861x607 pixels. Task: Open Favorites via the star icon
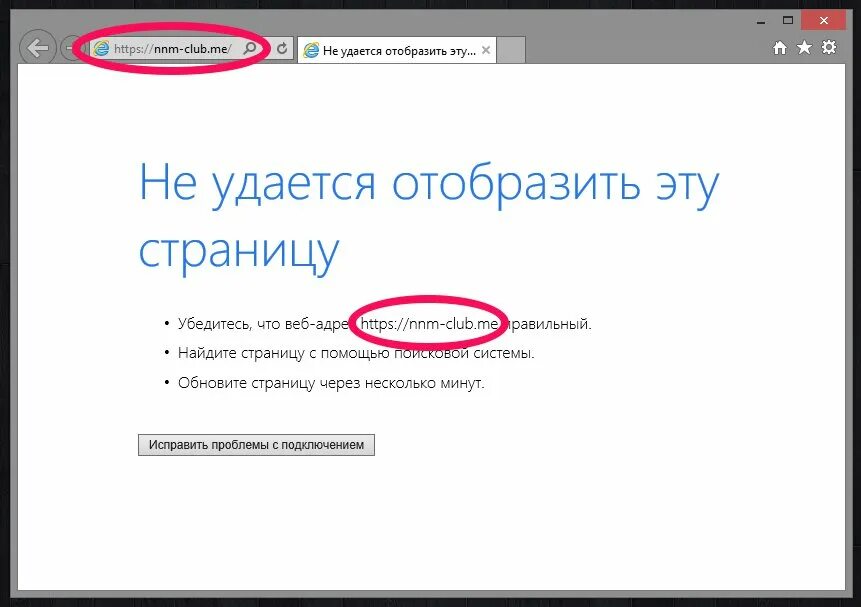coord(804,48)
